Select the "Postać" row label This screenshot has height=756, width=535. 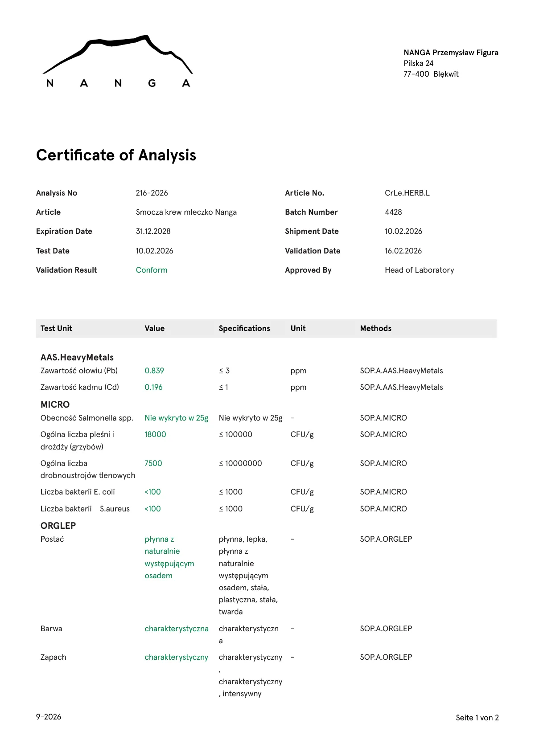tap(52, 539)
